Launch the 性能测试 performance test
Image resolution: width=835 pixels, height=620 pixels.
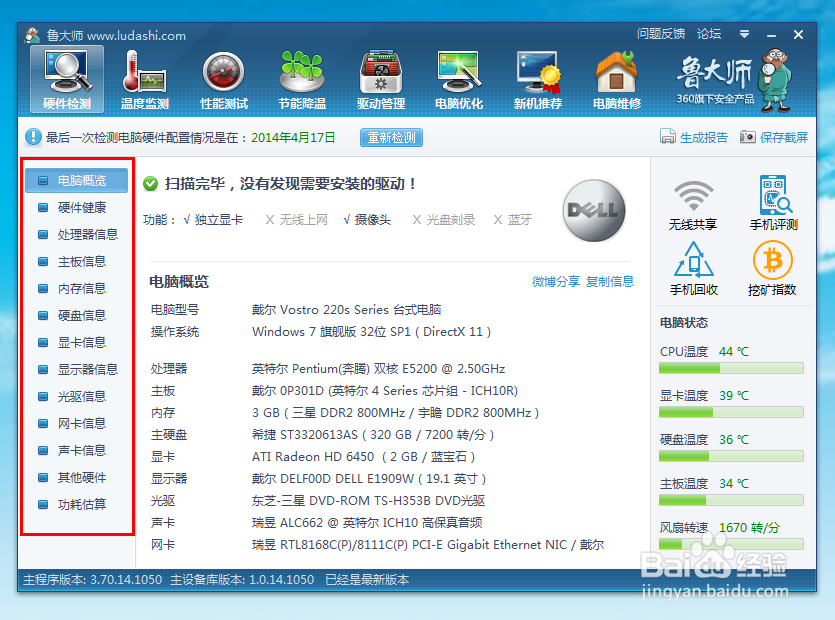pyautogui.click(x=224, y=79)
